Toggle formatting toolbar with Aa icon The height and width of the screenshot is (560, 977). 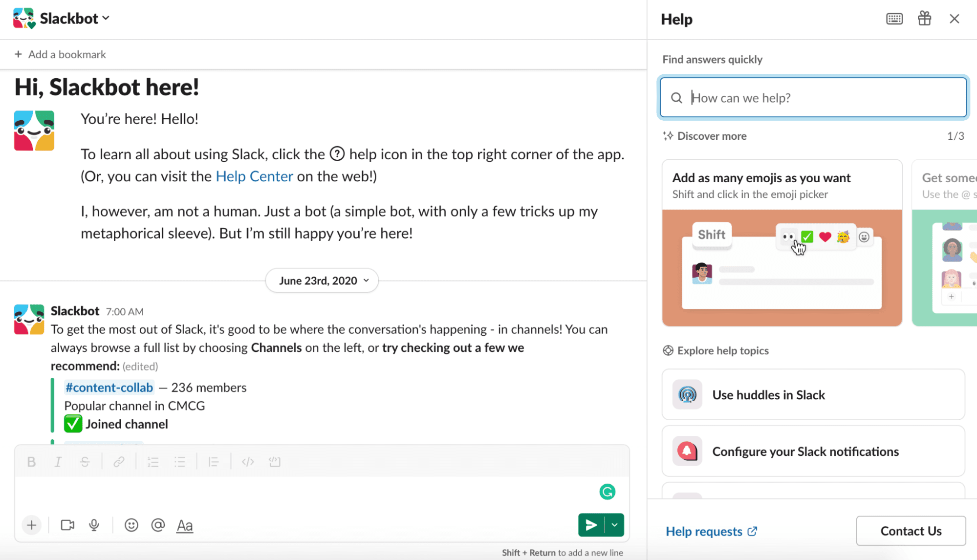pyautogui.click(x=185, y=526)
